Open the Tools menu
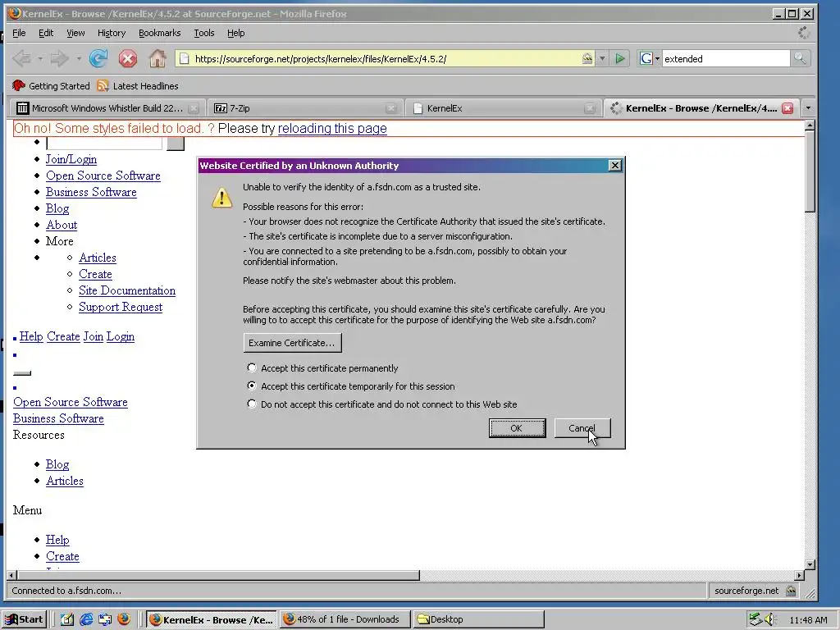This screenshot has height=630, width=840. point(204,33)
